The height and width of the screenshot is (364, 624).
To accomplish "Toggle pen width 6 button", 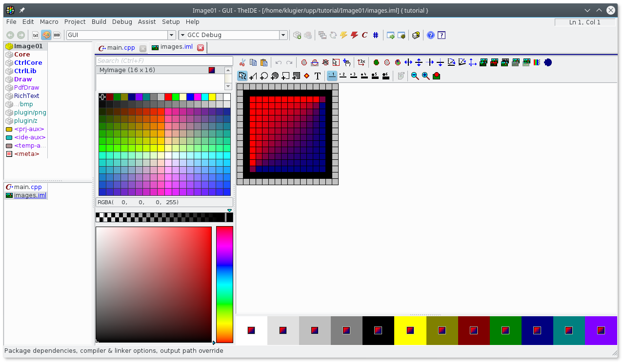I will [386, 76].
